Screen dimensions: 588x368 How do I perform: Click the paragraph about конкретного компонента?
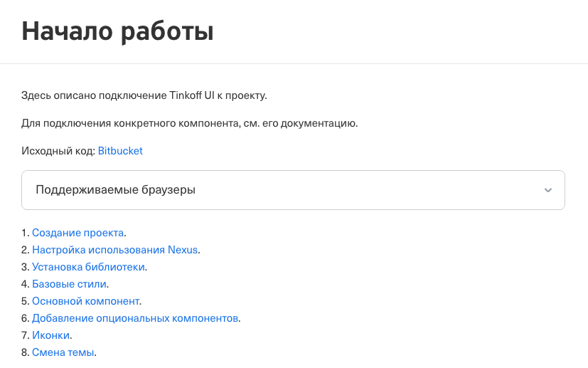pos(189,123)
